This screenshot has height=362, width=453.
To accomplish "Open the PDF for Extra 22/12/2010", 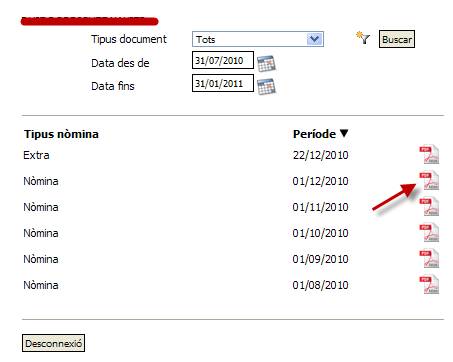I will coord(429,155).
